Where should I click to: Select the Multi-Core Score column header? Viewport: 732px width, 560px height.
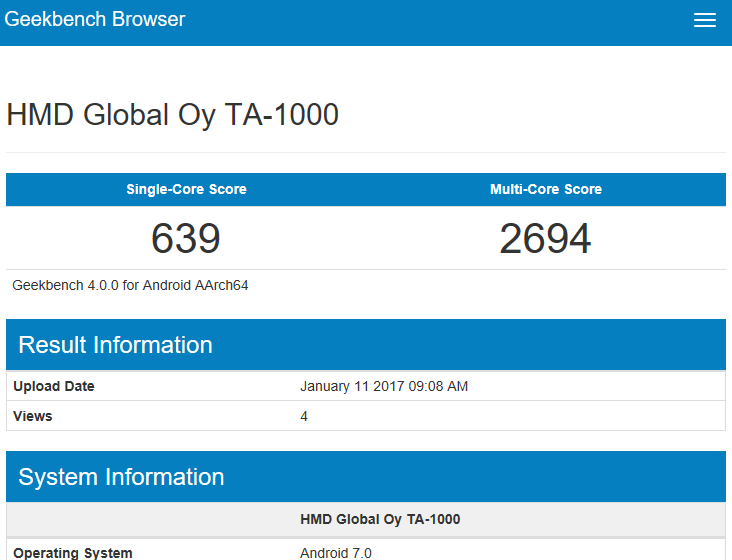click(546, 189)
